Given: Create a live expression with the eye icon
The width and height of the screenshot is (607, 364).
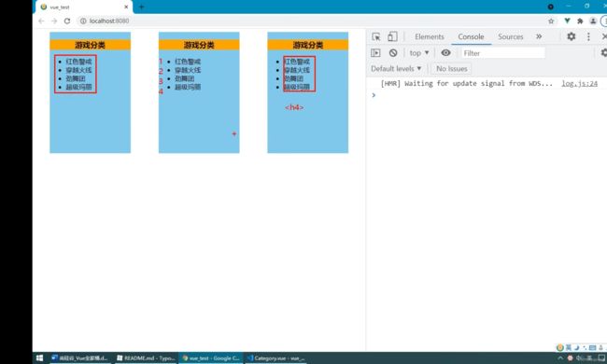Looking at the screenshot, I should (445, 52).
